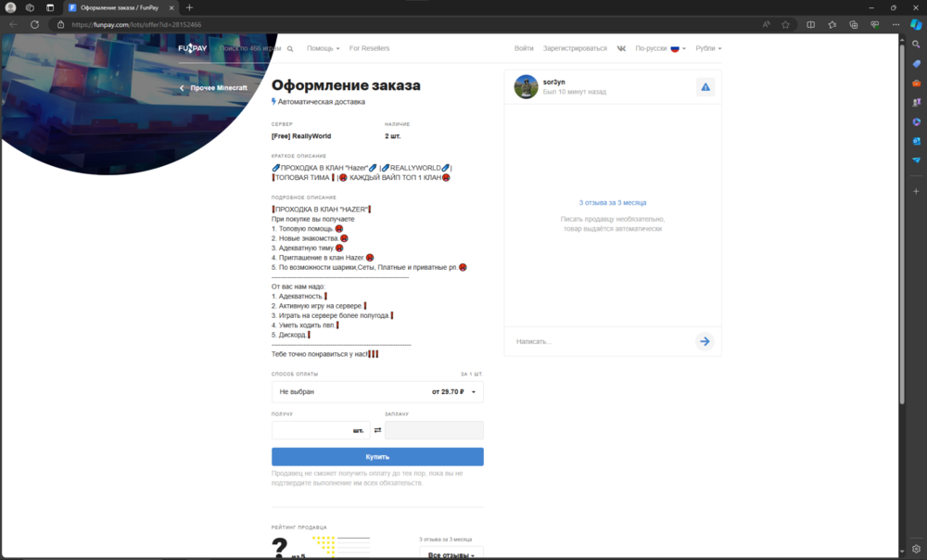Screen dimensions: 927x560
Task: Click the page vertical scrollbar
Action: [902, 224]
